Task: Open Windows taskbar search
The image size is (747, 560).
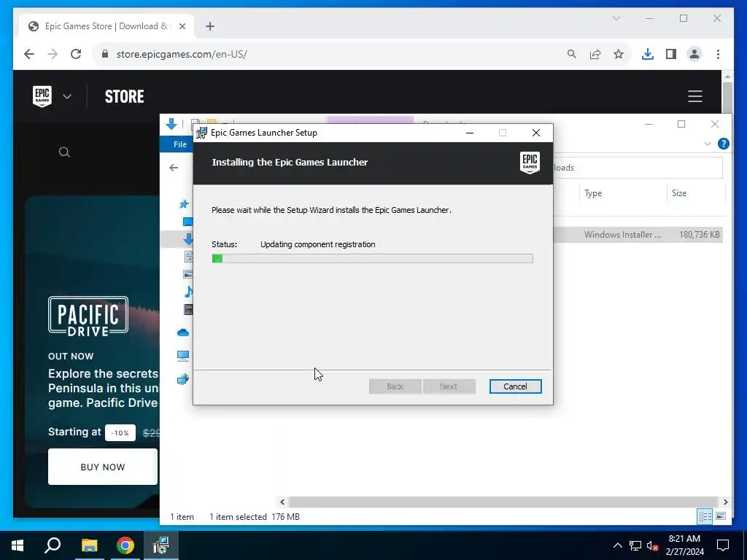Action: [53, 545]
